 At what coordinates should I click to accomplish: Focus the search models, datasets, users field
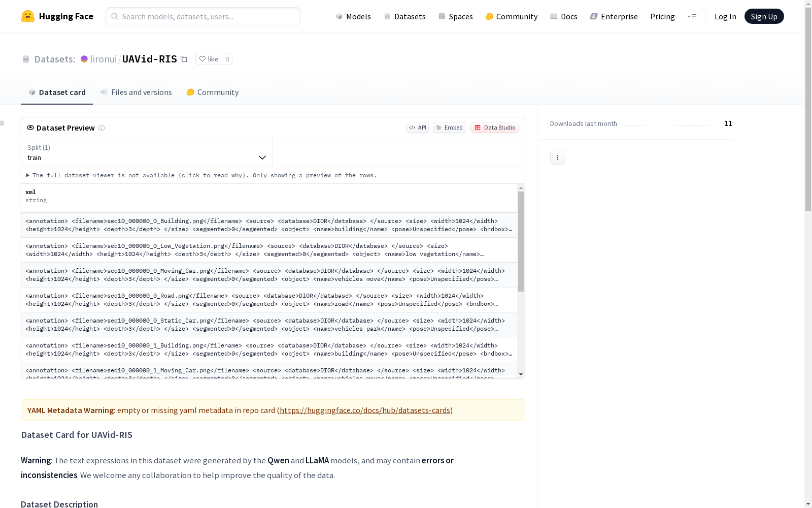[x=203, y=16]
